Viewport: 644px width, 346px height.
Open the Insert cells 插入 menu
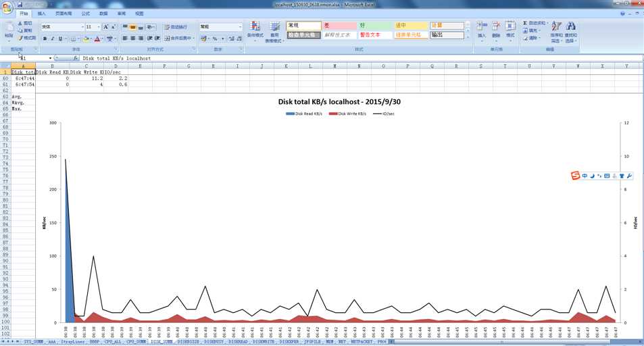pos(482,31)
